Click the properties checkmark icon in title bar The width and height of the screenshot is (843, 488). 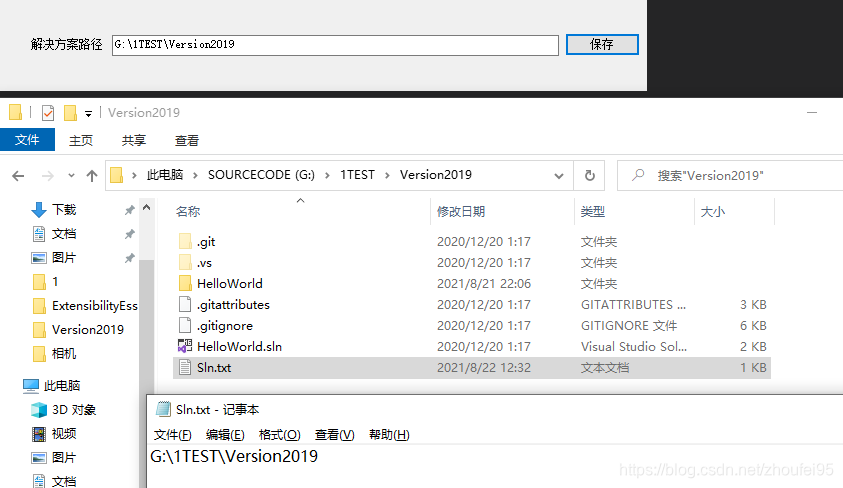click(x=48, y=113)
